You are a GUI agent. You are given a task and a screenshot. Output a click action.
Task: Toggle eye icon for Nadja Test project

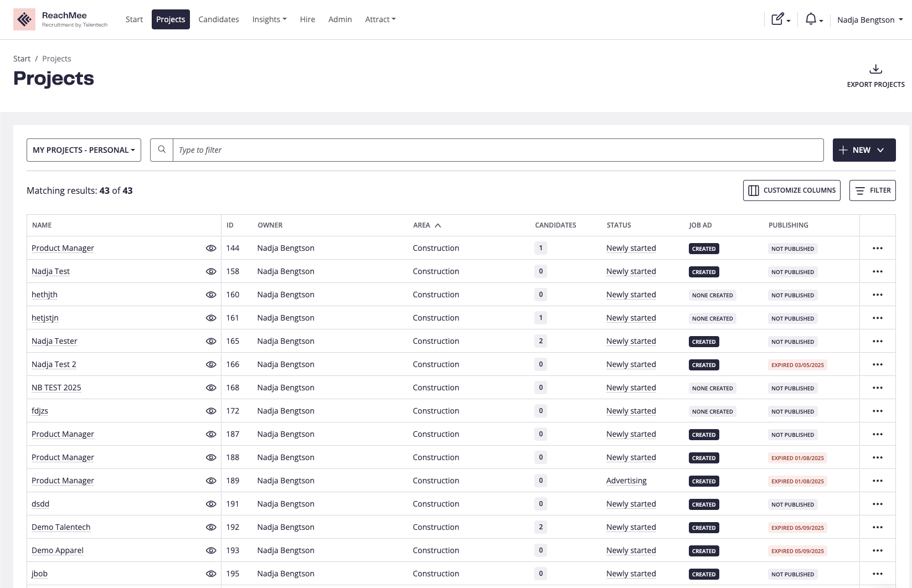tap(211, 272)
